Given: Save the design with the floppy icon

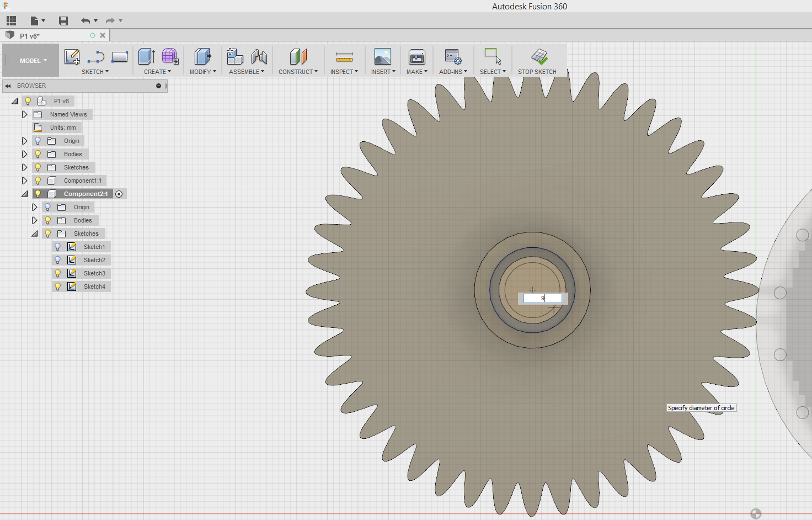Looking at the screenshot, I should click(x=63, y=21).
